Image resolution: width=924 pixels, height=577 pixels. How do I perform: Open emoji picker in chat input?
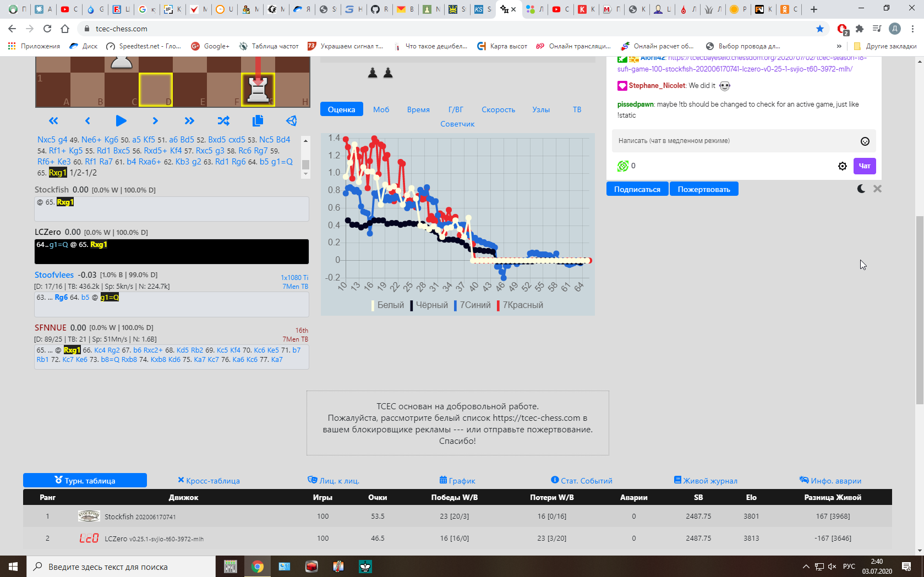[x=865, y=141]
